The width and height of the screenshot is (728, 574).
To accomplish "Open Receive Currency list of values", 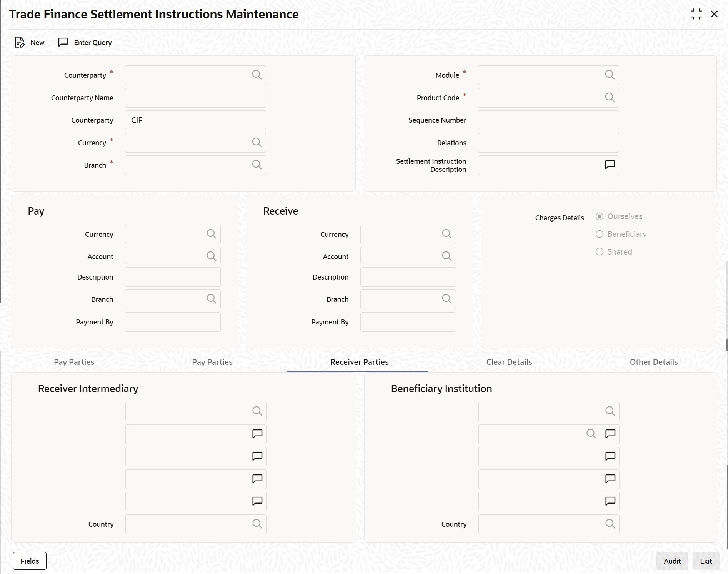I will point(446,234).
